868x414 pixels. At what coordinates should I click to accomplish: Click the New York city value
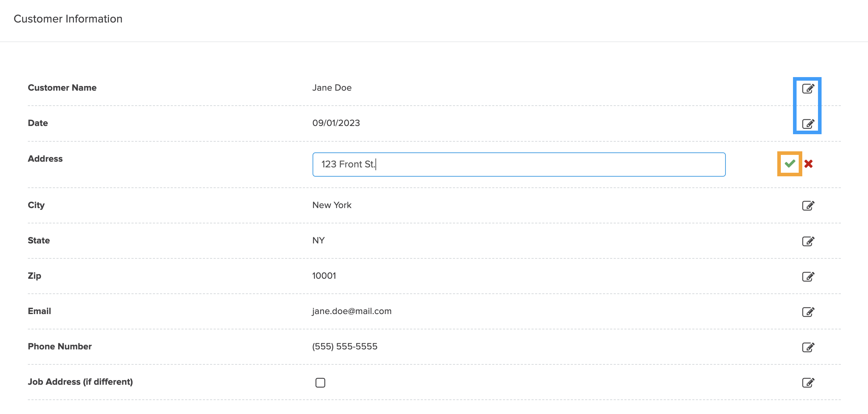pos(332,205)
